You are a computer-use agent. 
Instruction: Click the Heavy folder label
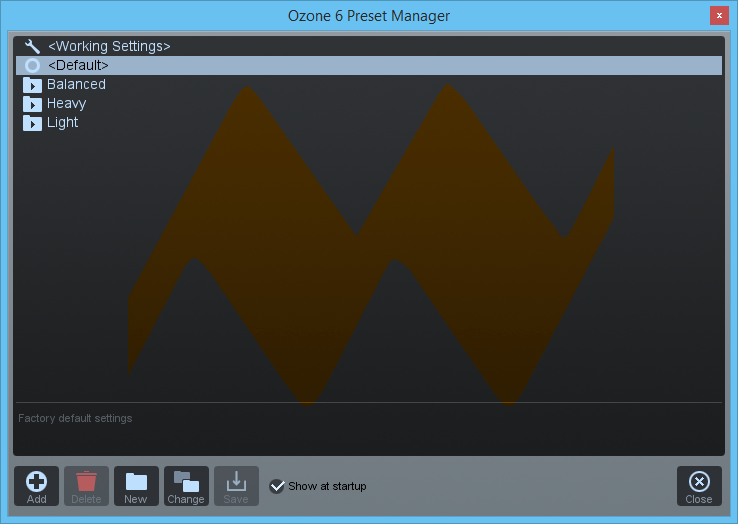click(x=66, y=104)
